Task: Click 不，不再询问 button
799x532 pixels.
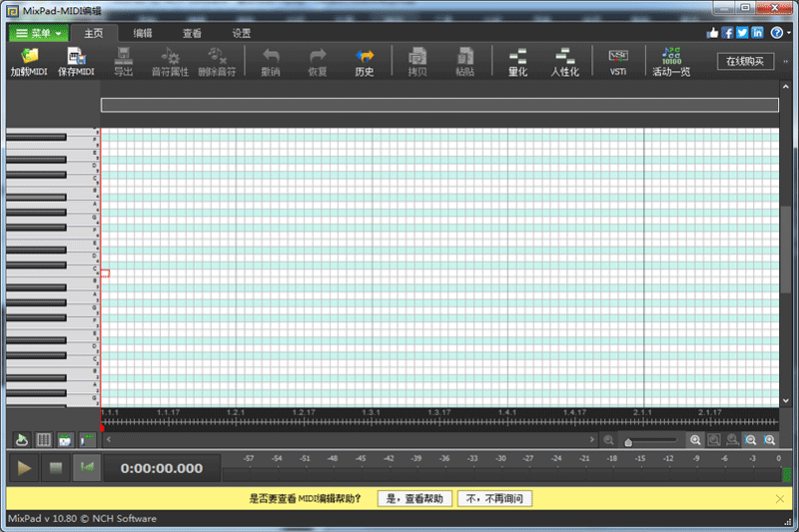Action: [x=494, y=498]
